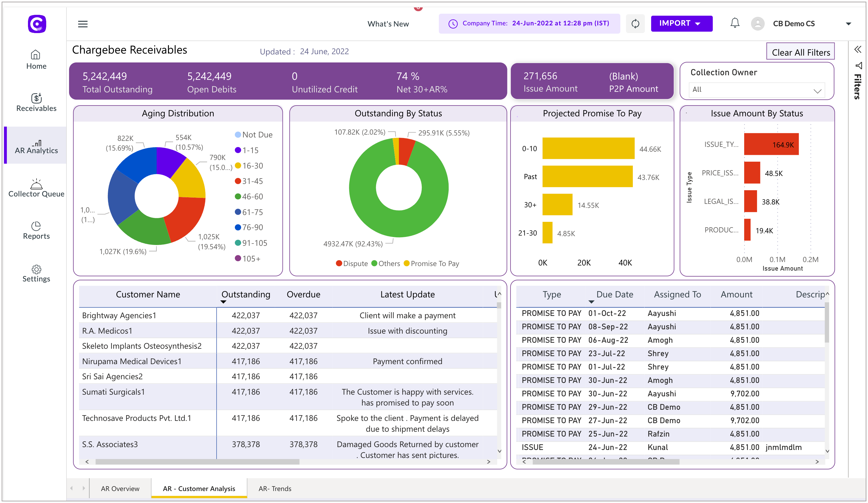Click promise table scroll right arrow
The image size is (868, 503).
[x=817, y=461]
